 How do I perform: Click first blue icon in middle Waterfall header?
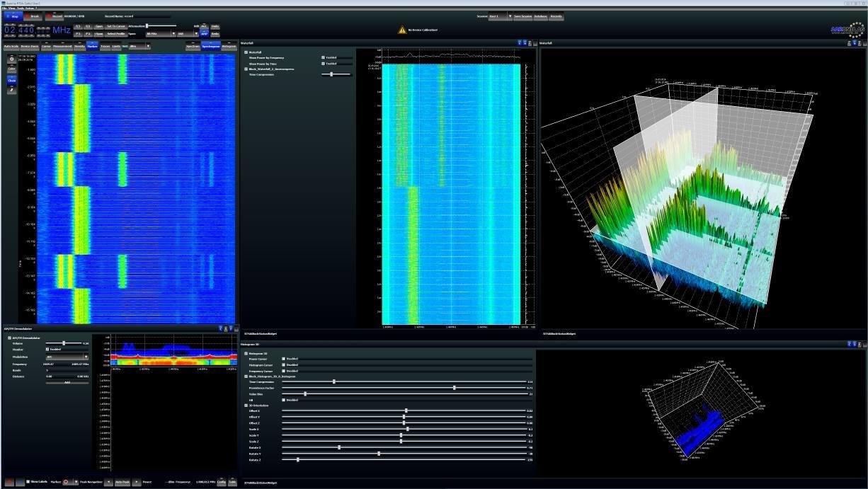click(x=520, y=43)
